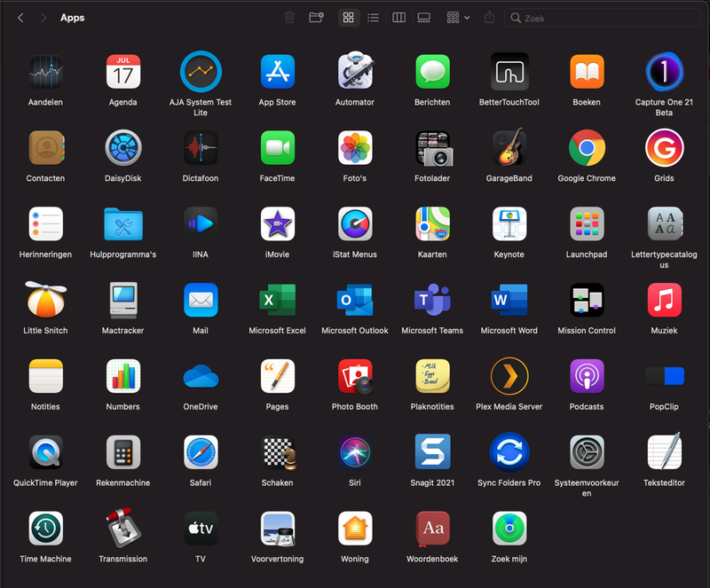The width and height of the screenshot is (710, 588).
Task: Open the IINA player icon
Action: [x=201, y=224]
